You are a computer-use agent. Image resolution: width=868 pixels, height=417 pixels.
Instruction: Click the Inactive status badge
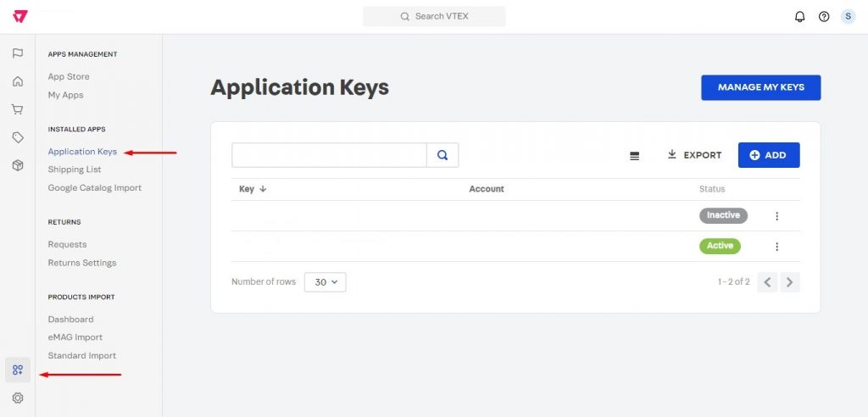pos(723,215)
